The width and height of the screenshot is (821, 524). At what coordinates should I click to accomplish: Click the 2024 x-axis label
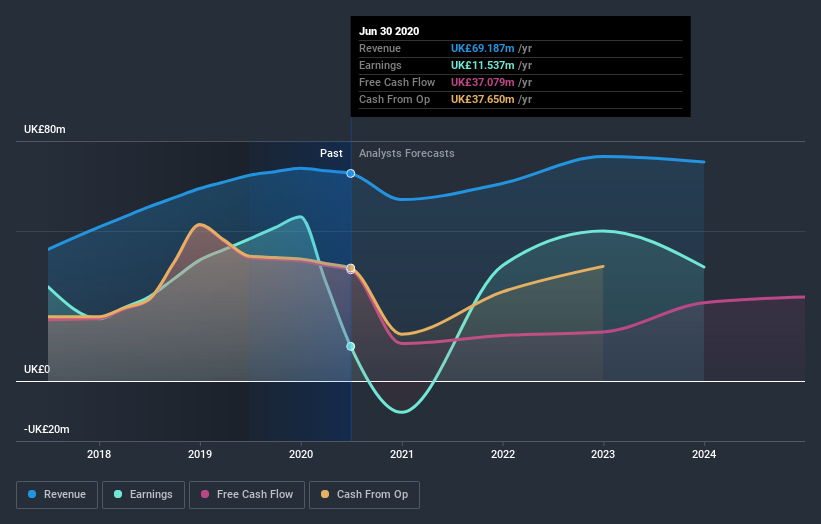704,454
